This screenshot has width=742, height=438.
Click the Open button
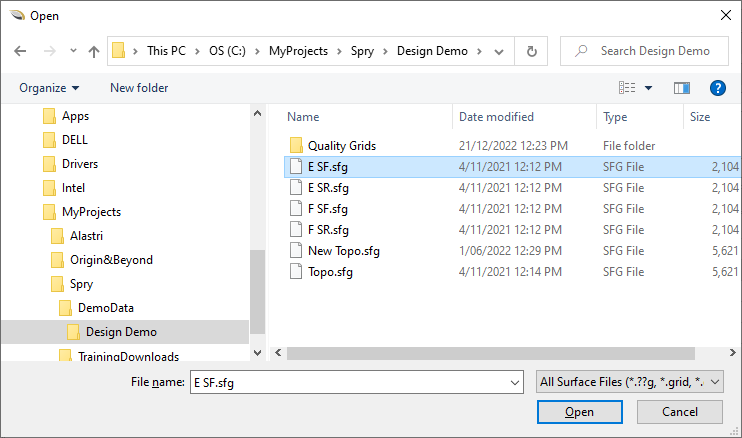[x=579, y=412]
